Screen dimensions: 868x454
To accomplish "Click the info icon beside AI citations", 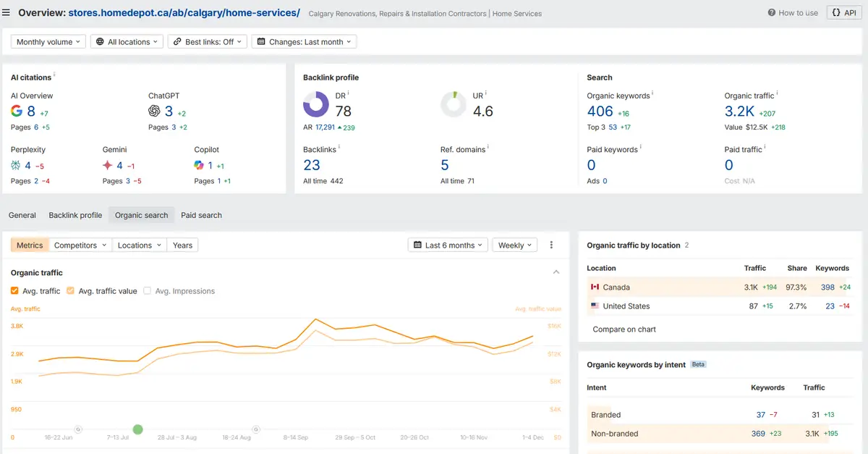I will coord(55,75).
